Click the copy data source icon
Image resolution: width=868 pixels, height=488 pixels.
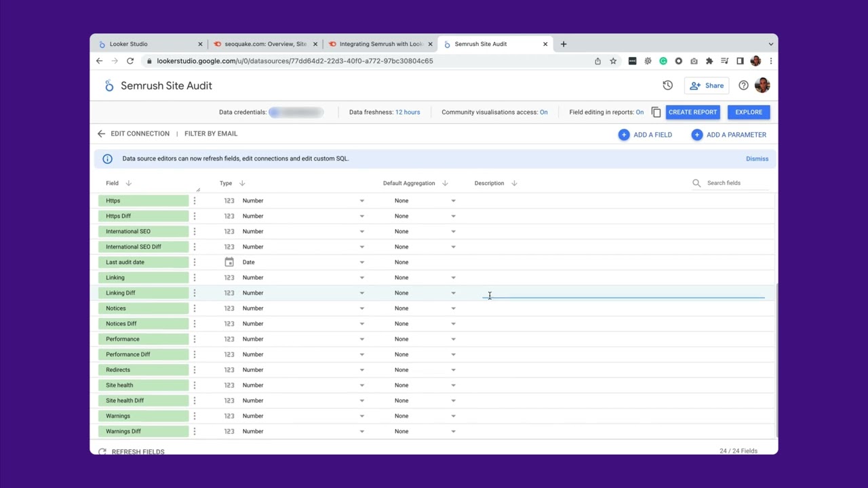pos(656,113)
